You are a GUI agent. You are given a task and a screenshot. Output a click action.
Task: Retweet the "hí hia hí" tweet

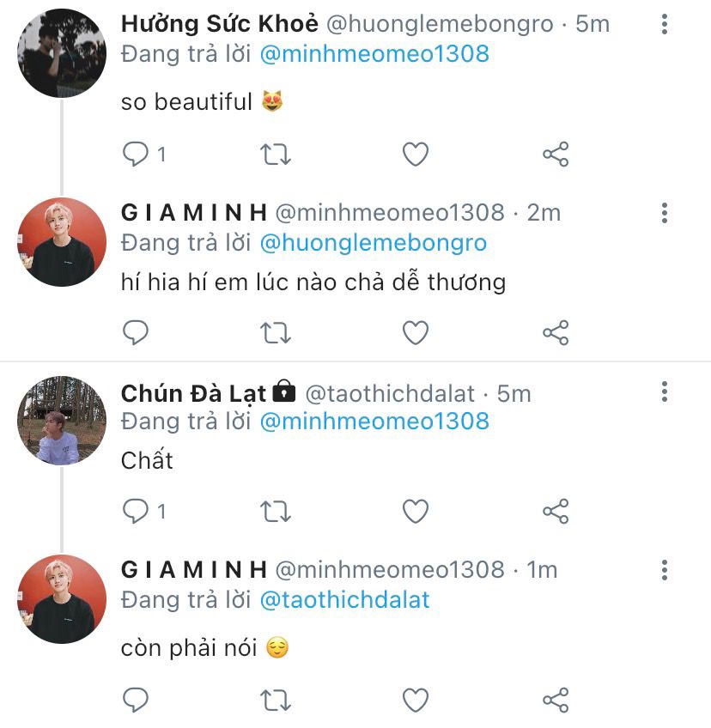[x=276, y=332]
